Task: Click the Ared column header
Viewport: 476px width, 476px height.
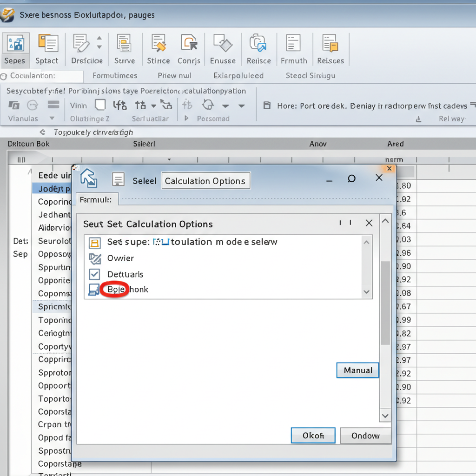Action: pyautogui.click(x=395, y=144)
